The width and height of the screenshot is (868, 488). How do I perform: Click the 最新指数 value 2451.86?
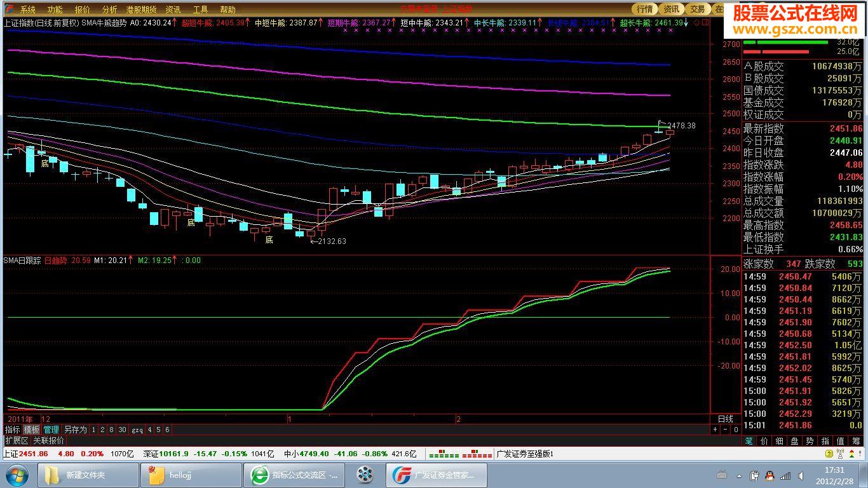[x=846, y=128]
